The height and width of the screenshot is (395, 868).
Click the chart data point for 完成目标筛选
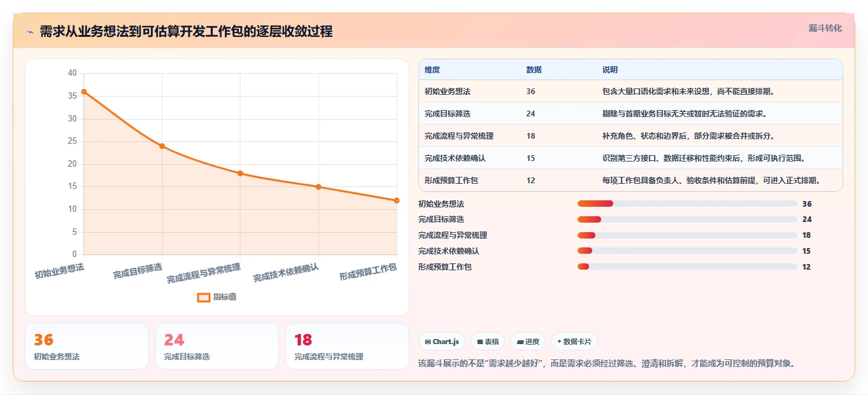162,146
